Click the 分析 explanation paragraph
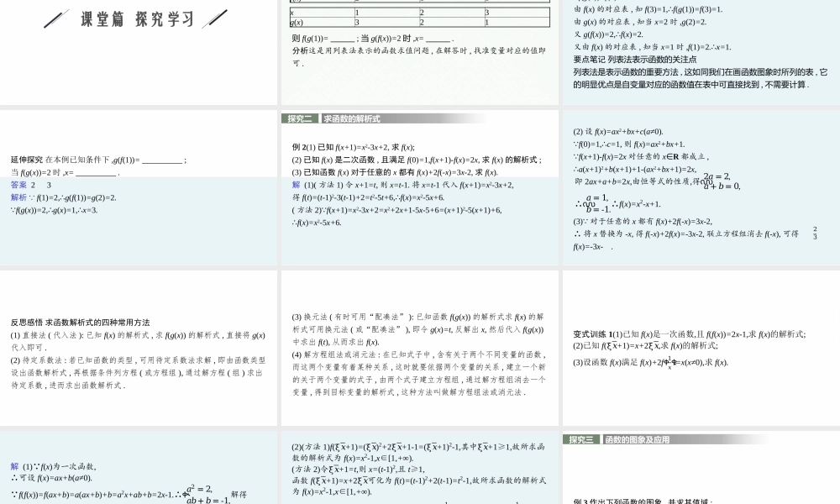 point(418,57)
